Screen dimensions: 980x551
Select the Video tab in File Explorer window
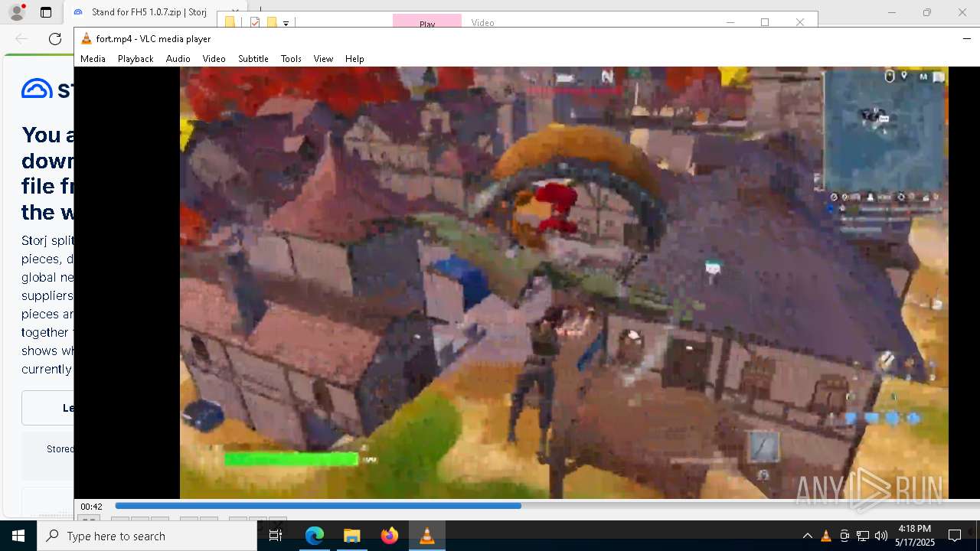482,22
